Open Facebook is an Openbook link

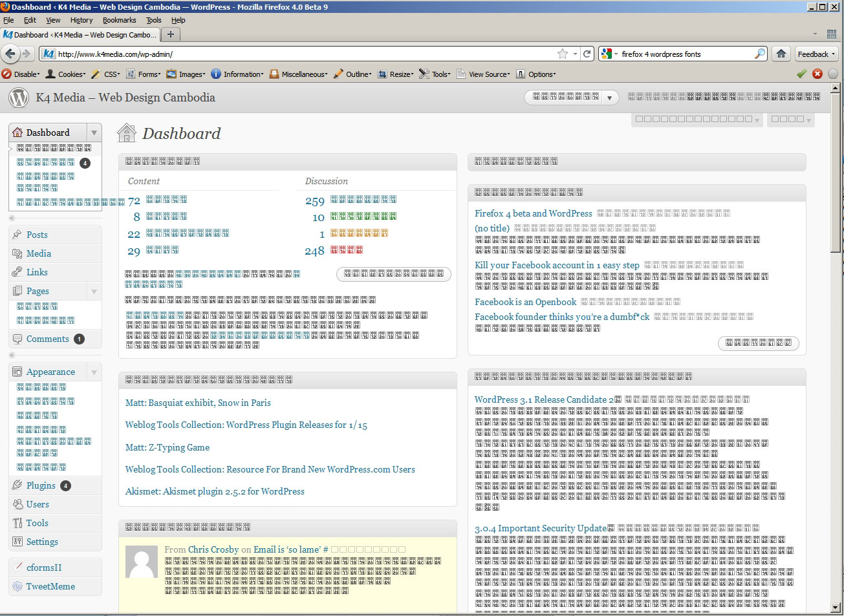click(525, 302)
